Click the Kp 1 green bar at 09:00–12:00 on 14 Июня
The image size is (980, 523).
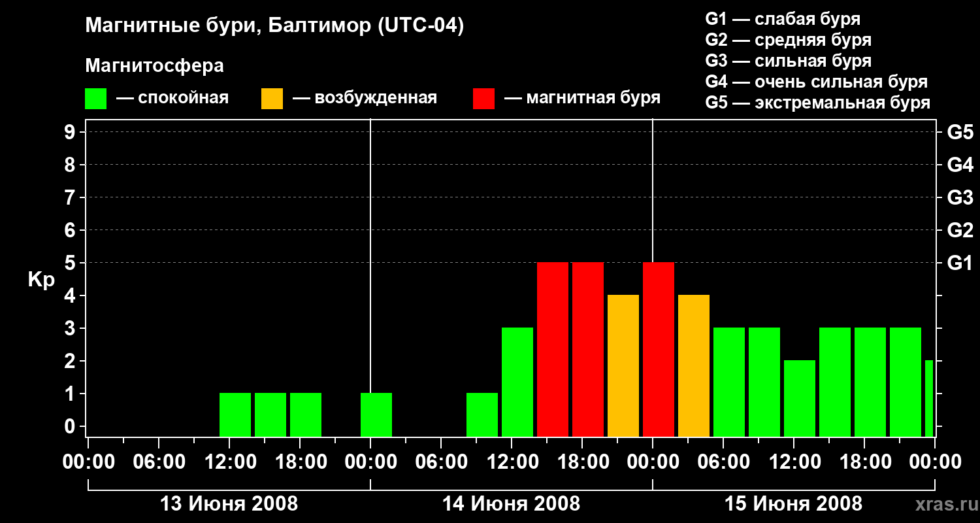pyautogui.click(x=482, y=414)
